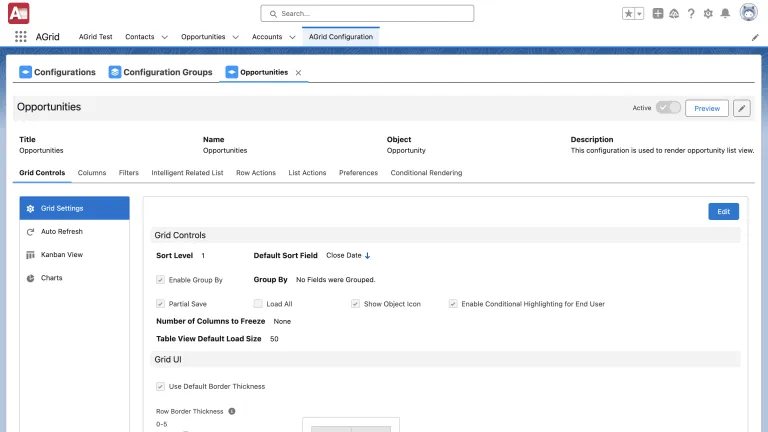This screenshot has width=768, height=432.
Task: Toggle the Show Object Icon checkbox
Action: click(355, 304)
